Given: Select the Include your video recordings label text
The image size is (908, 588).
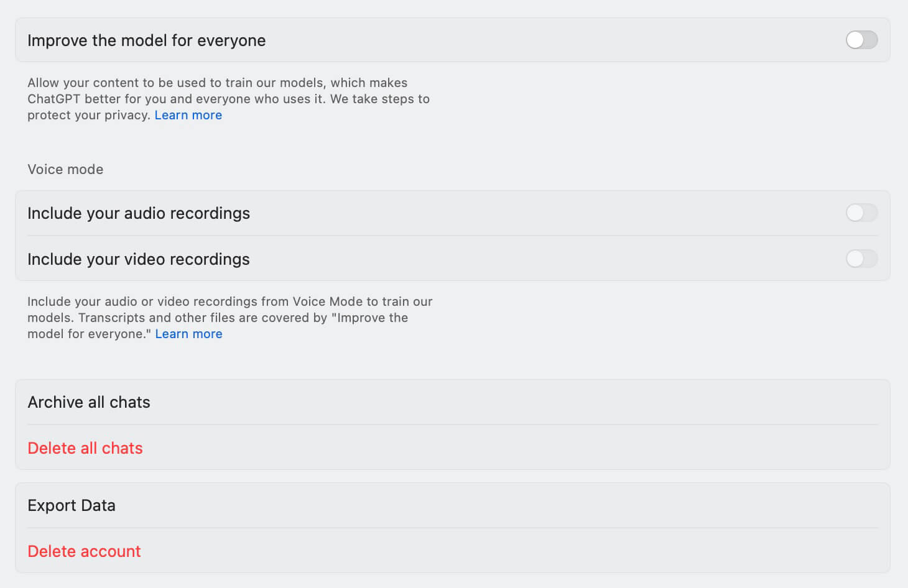Looking at the screenshot, I should point(138,259).
